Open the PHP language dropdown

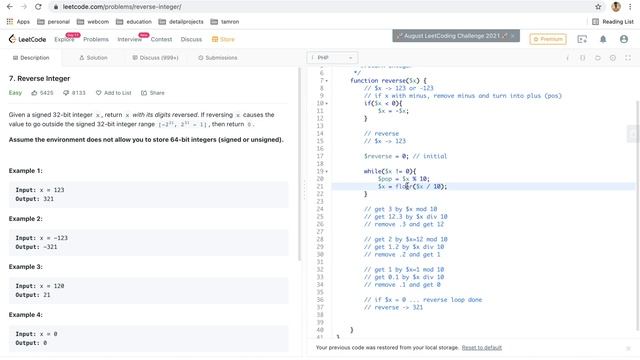tap(332, 58)
